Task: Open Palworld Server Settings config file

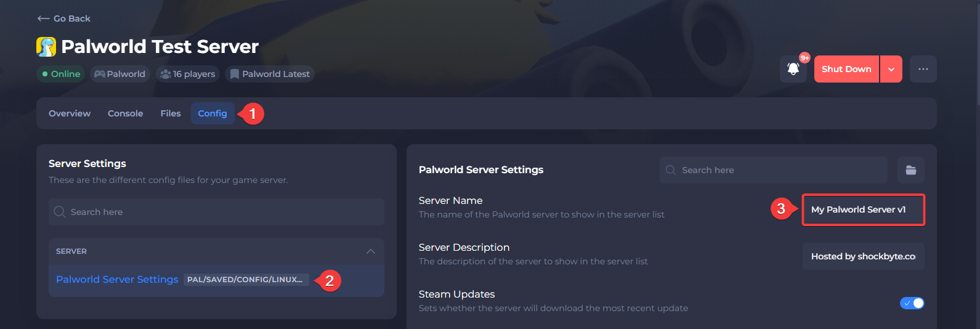Action: (x=117, y=280)
